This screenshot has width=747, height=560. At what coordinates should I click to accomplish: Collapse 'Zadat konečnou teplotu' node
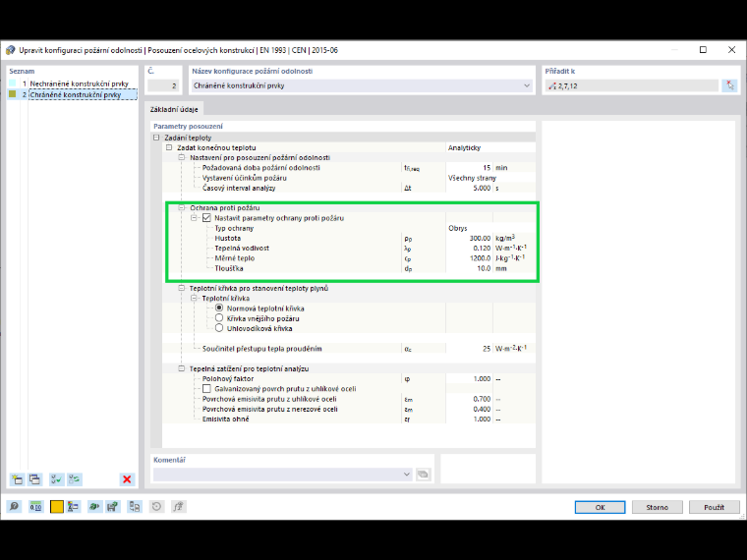(x=169, y=147)
